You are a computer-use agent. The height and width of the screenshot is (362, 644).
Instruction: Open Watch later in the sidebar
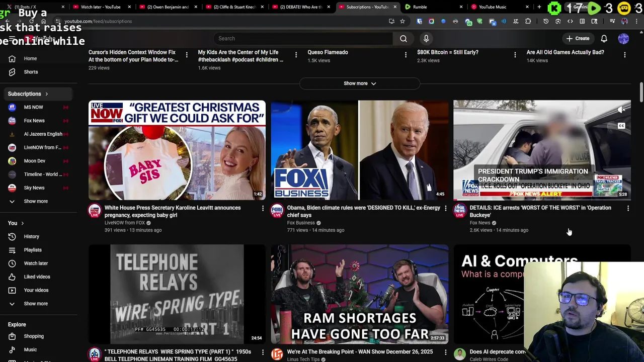coord(39,263)
